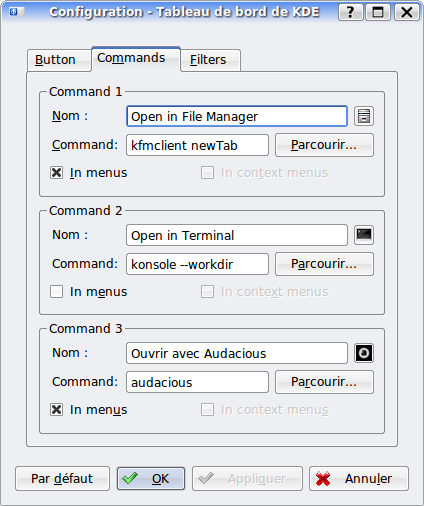
Task: Open the Filters tab
Action: coord(210,60)
